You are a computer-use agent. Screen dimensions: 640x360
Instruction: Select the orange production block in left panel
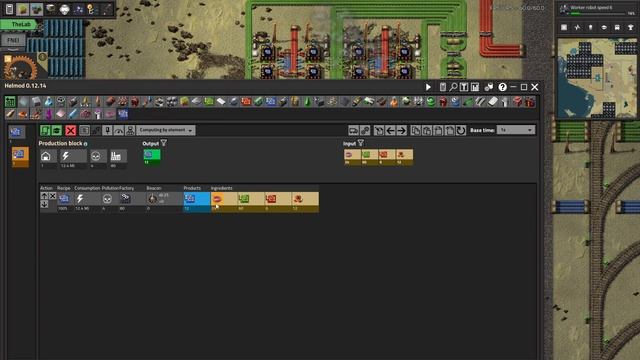point(20,156)
